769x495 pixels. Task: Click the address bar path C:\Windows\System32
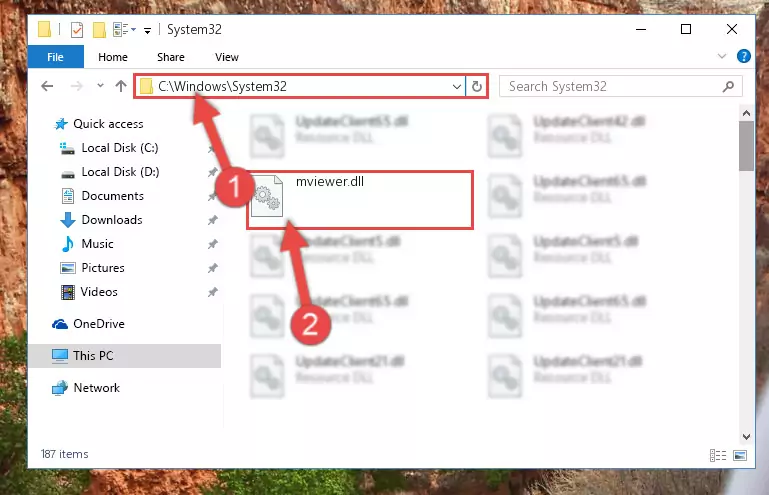pos(222,86)
